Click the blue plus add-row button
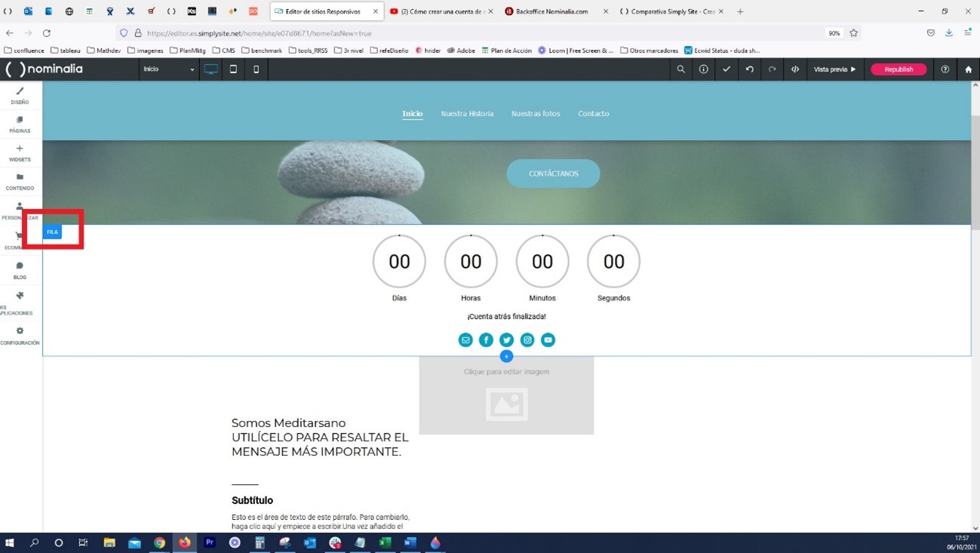This screenshot has width=980, height=553. (x=506, y=356)
